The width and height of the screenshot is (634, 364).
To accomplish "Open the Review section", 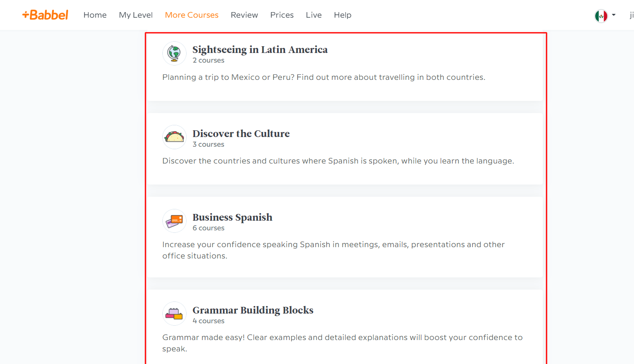I will tap(244, 15).
